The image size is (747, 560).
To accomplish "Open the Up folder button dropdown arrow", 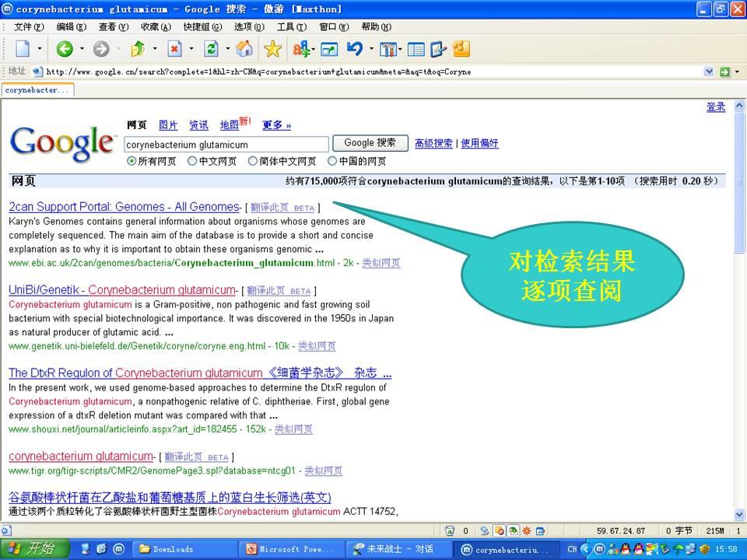I will [x=155, y=48].
